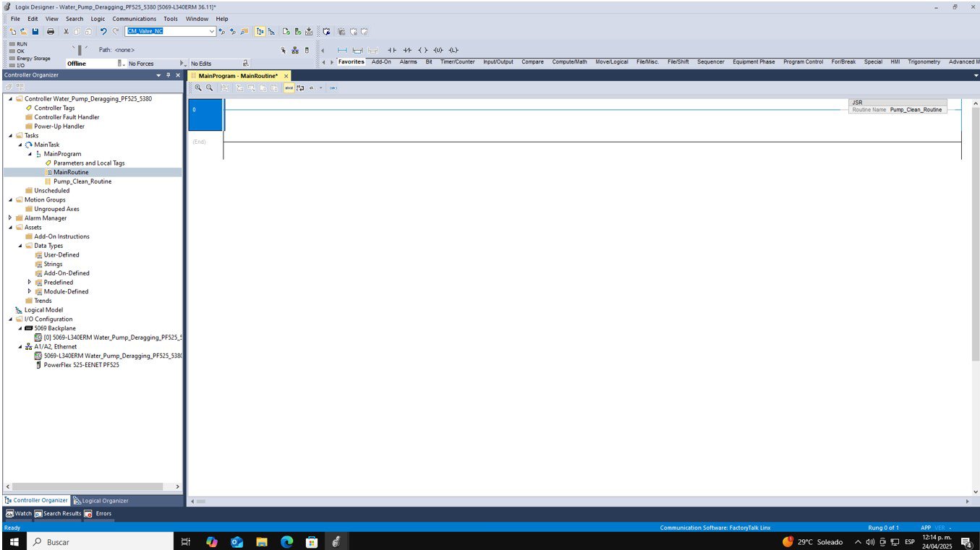Open the Communications menu

(x=134, y=19)
